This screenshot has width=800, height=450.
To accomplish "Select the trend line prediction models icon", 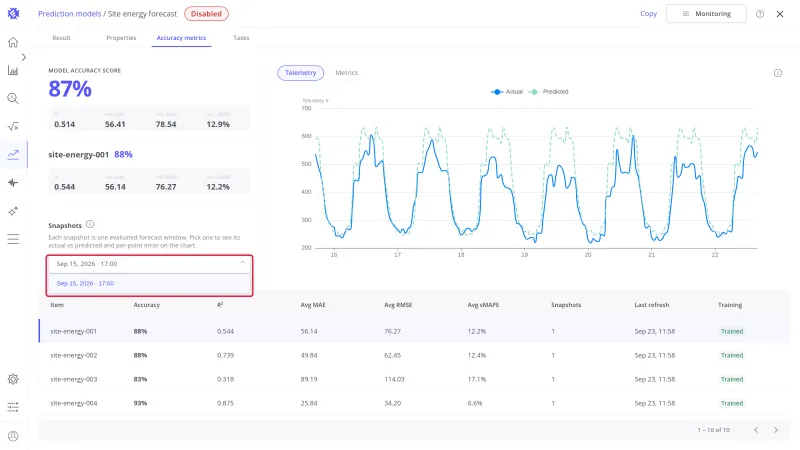I will click(x=13, y=155).
